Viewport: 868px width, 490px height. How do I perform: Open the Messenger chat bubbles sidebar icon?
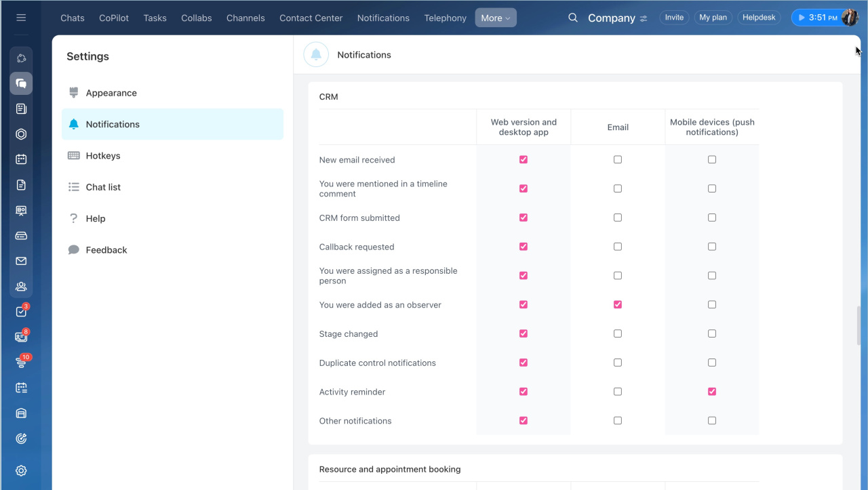[21, 83]
